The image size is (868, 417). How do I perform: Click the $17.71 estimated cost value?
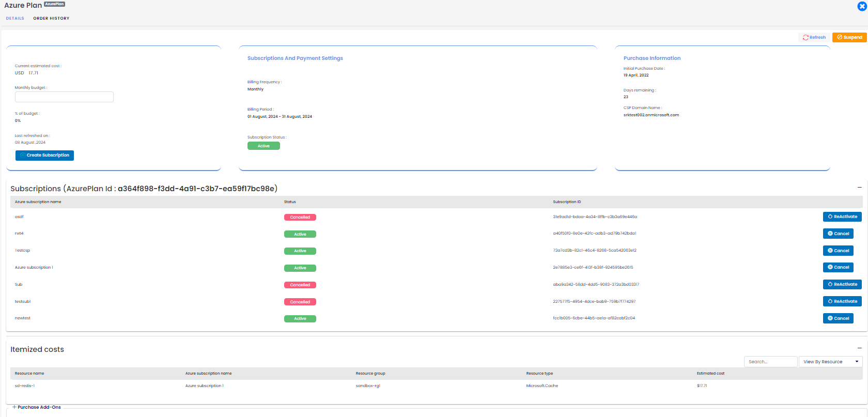(702, 385)
